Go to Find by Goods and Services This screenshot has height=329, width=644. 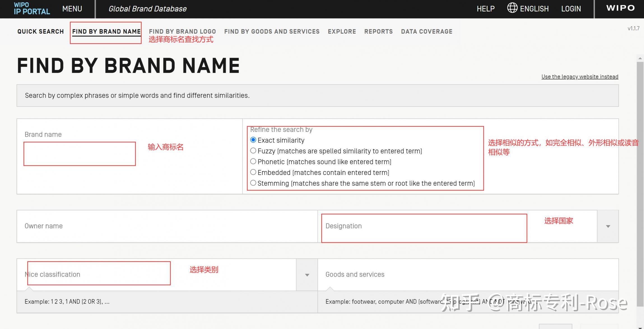point(272,31)
